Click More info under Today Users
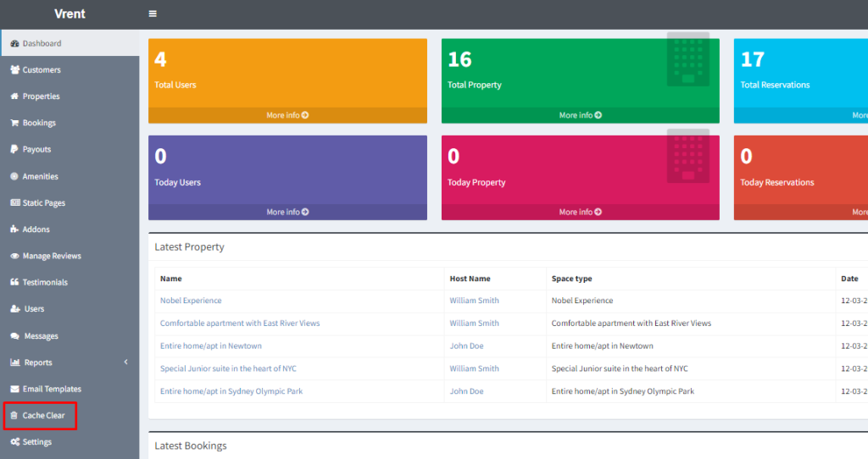Screen dimensions: 868x459 pos(287,212)
